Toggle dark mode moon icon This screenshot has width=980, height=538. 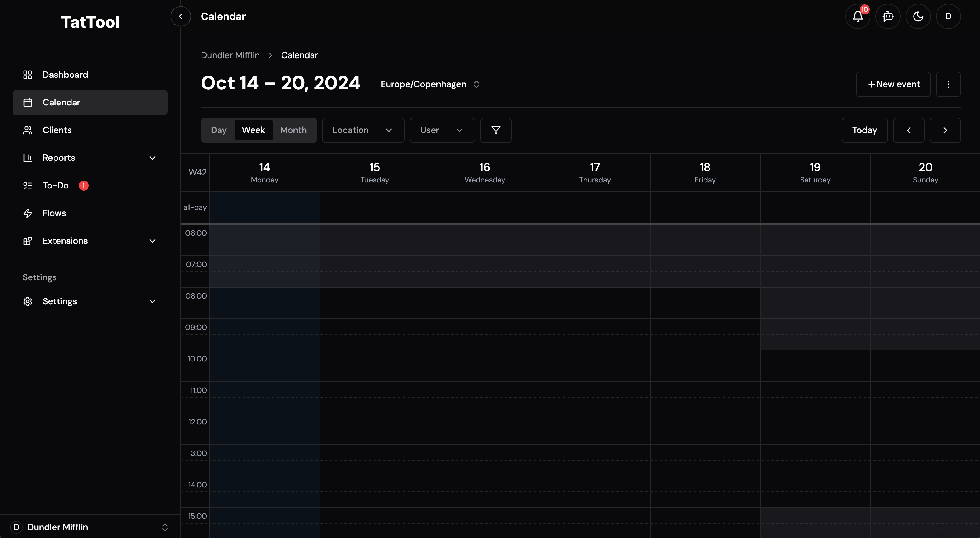(918, 16)
